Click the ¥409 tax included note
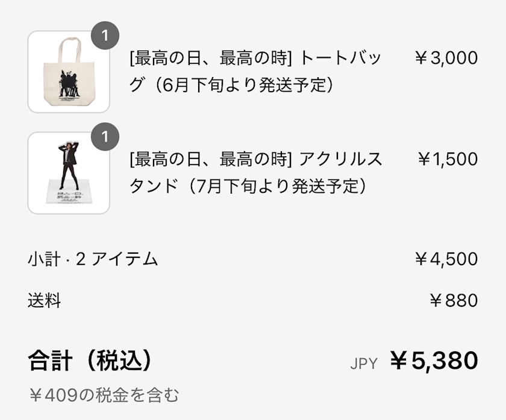 point(104,395)
